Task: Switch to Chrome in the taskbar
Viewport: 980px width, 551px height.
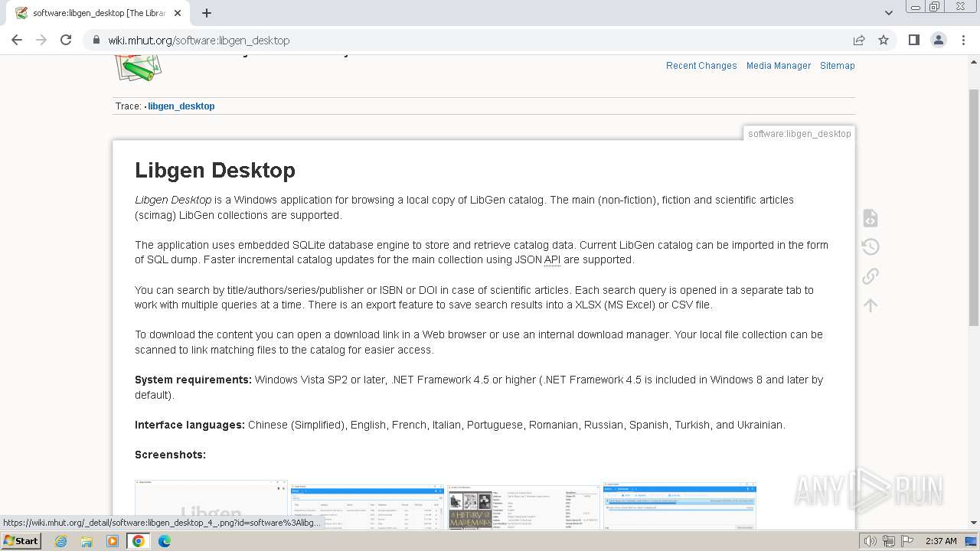Action: coord(138,541)
